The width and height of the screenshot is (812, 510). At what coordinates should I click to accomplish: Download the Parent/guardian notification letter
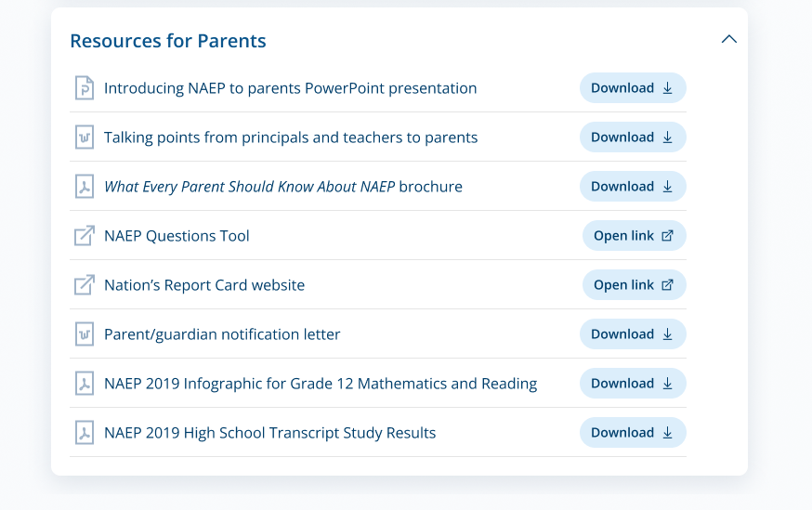pyautogui.click(x=633, y=334)
